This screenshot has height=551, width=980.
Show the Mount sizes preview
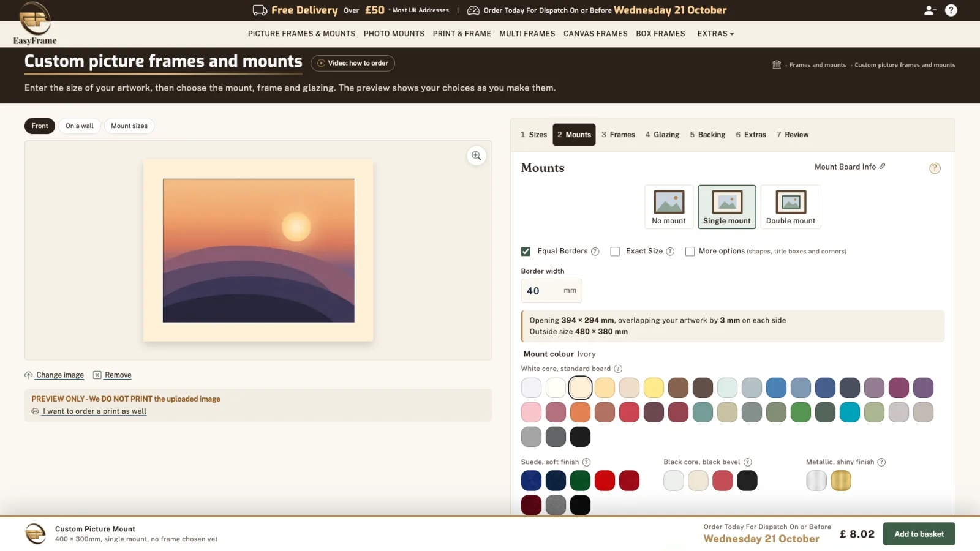click(129, 126)
